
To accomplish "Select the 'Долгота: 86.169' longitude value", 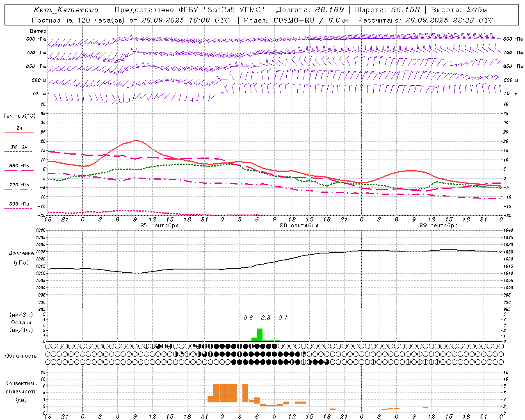I will (x=310, y=10).
